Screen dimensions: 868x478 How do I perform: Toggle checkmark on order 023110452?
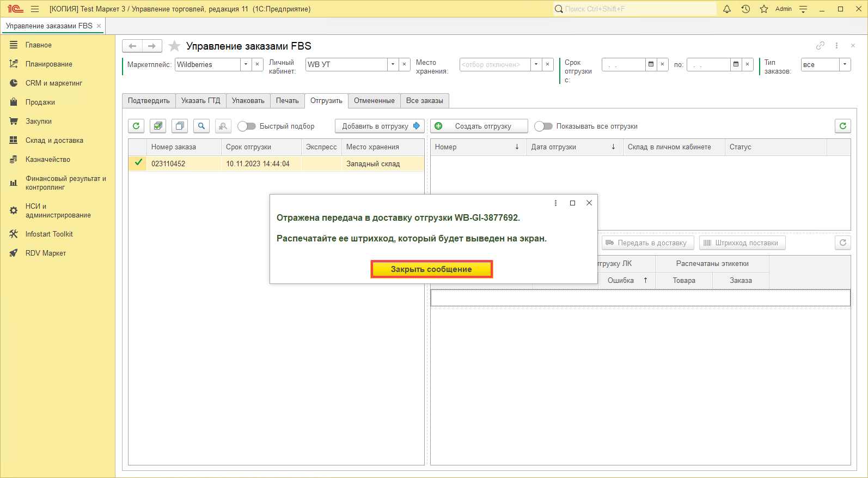[x=138, y=162]
